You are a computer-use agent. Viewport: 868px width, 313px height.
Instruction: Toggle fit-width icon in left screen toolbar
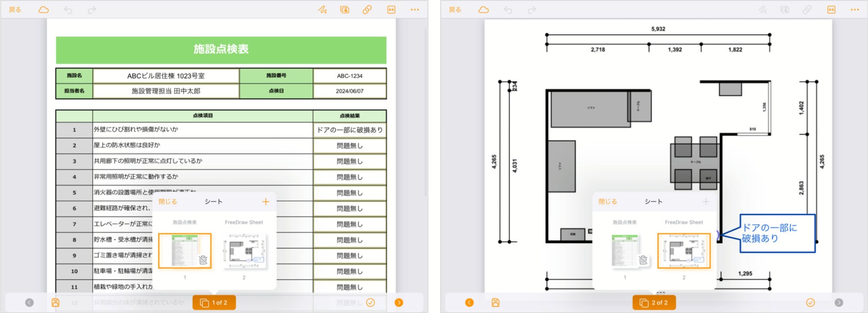pyautogui.click(x=391, y=10)
